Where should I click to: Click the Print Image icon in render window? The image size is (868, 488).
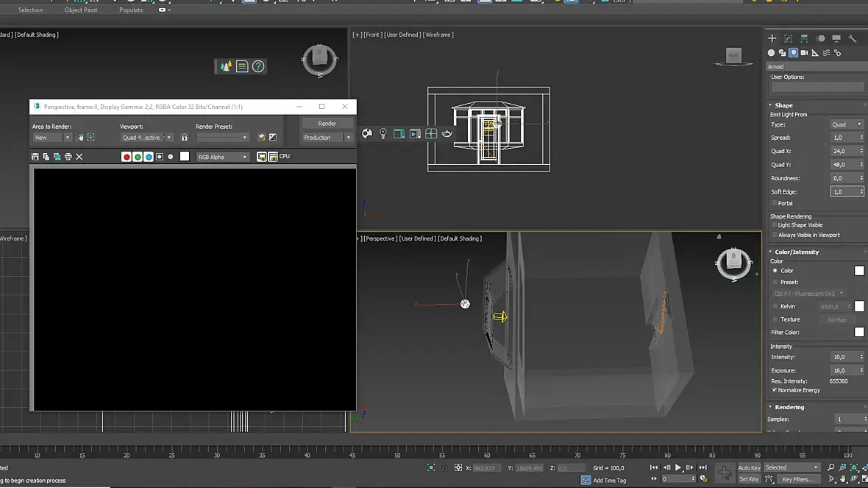[x=68, y=157]
